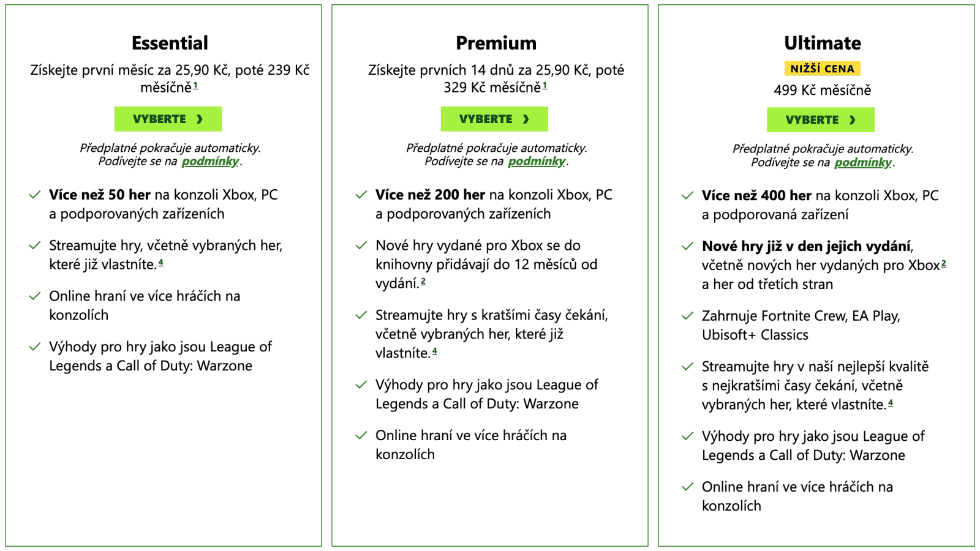This screenshot has height=551, width=980.
Task: Click footnote 4 in Ultimate's streaming quality feature
Action: point(891,403)
